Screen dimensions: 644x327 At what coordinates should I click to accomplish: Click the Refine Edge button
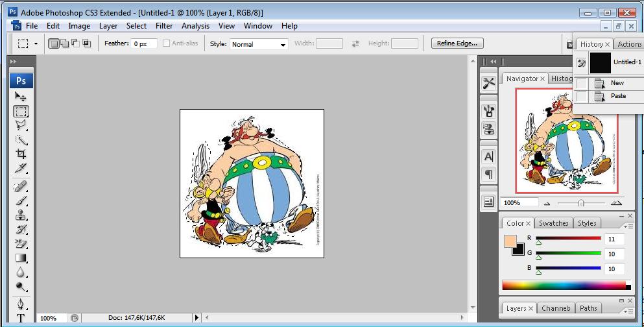tap(457, 43)
